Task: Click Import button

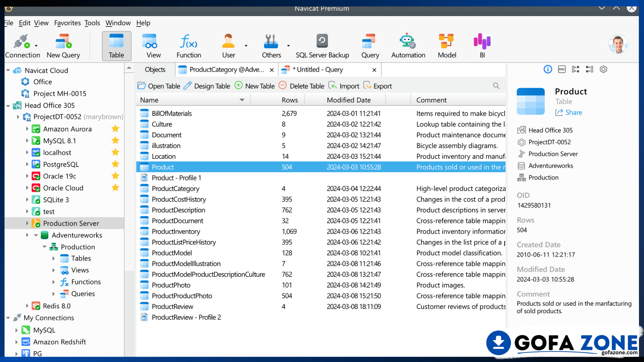Action: 343,86
